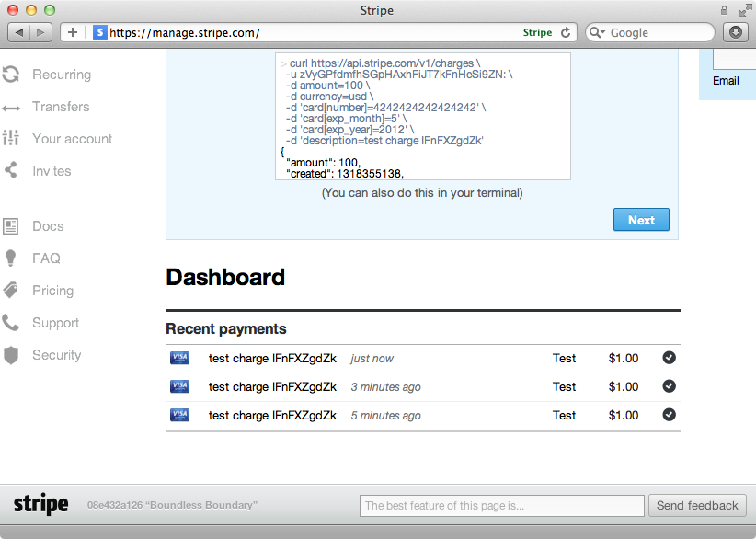Viewport: 756px width, 539px height.
Task: Click the Send feedback button
Action: [697, 505]
